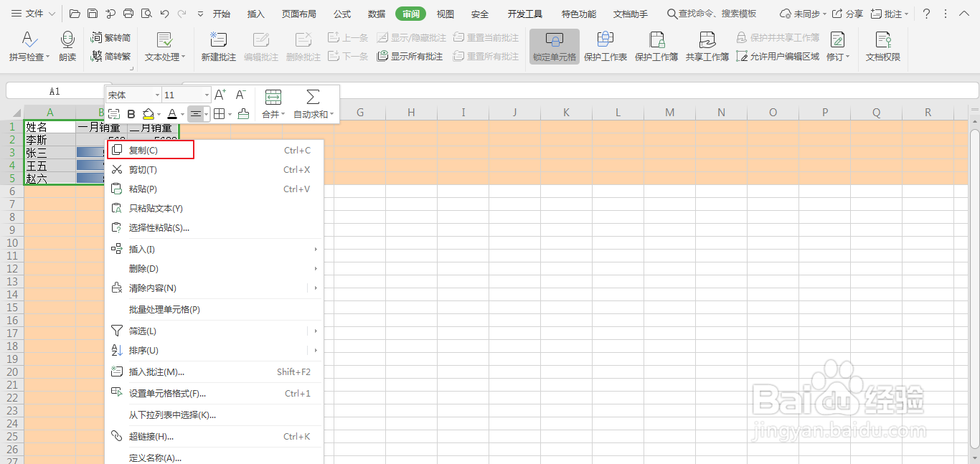Viewport: 980px width, 464px height.
Task: Create a comment with 新建批注
Action: tap(218, 47)
